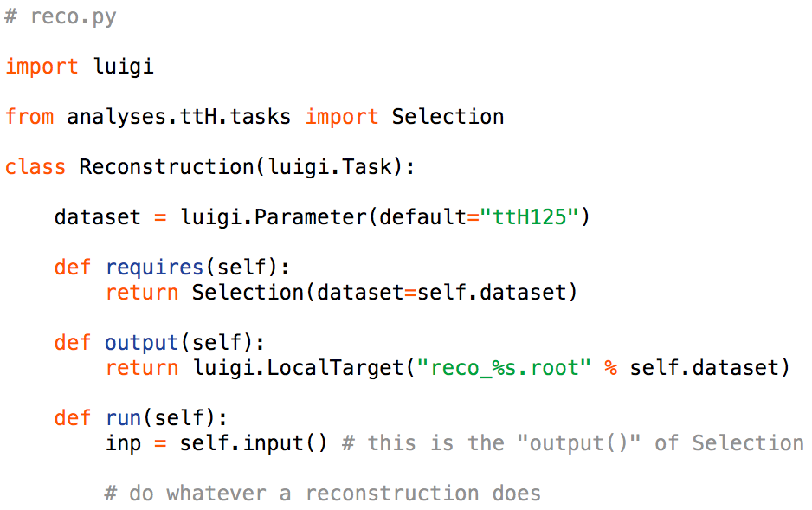Click the "# reco.py" comment line
This screenshot has width=812, height=510.
[x=61, y=16]
